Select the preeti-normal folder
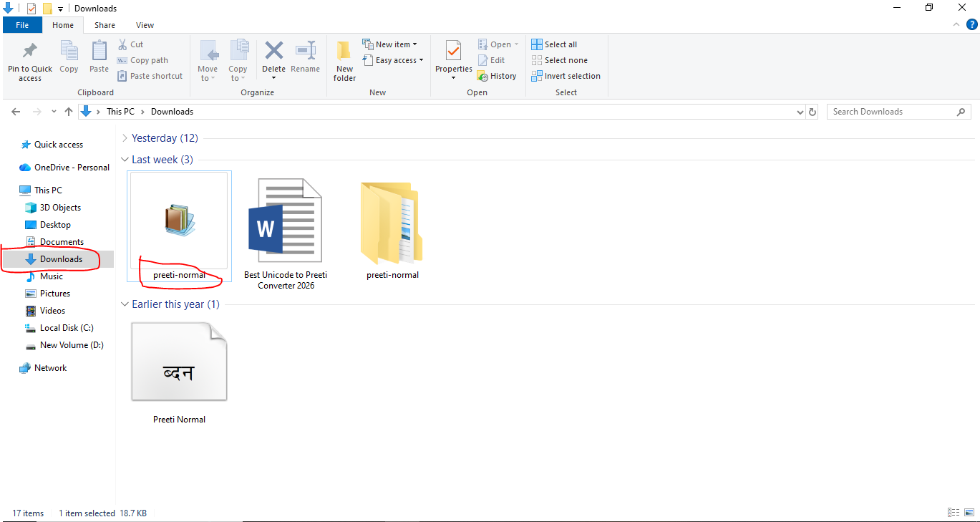Image resolution: width=980 pixels, height=522 pixels. pos(392,231)
